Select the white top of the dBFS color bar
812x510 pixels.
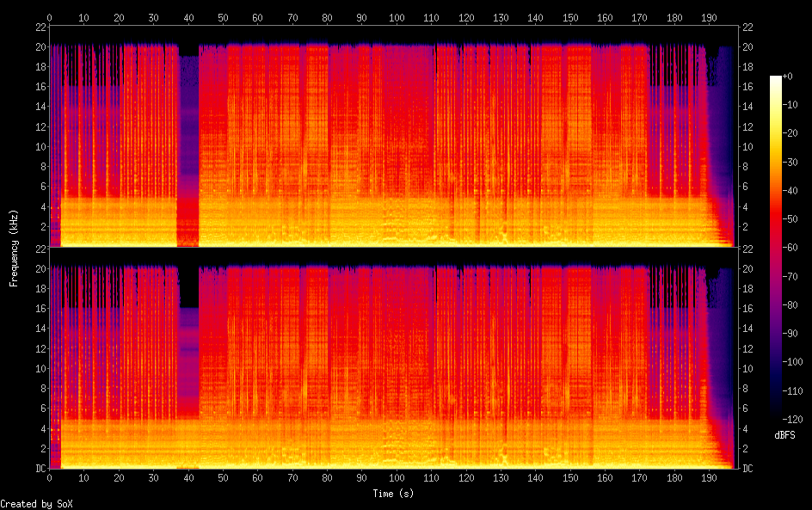tap(776, 78)
